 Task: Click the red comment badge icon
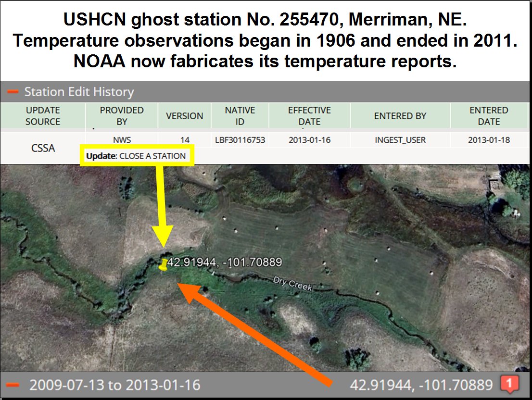click(x=509, y=384)
